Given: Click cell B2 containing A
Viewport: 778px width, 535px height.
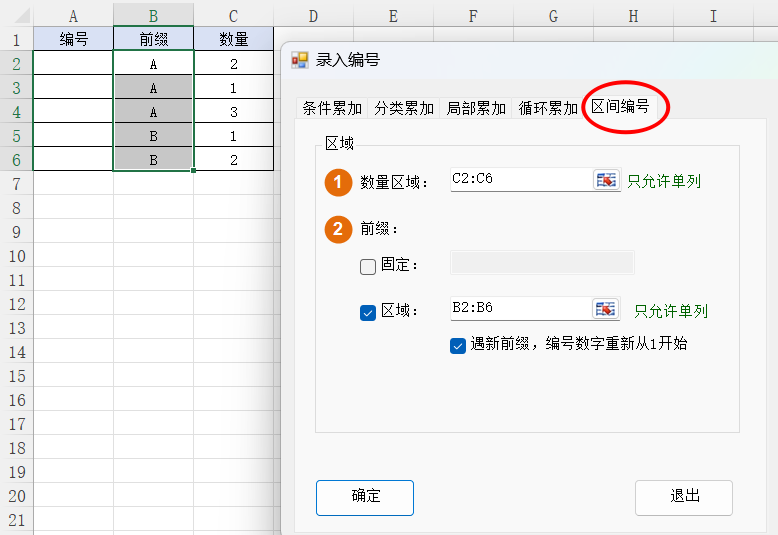Looking at the screenshot, I should [x=153, y=64].
